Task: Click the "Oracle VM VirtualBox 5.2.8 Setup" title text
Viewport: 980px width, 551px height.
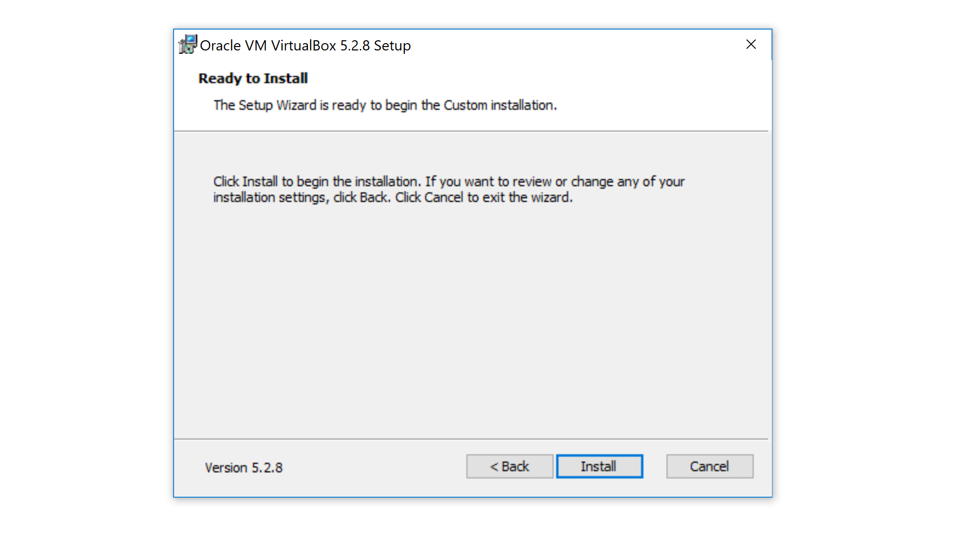Action: pyautogui.click(x=305, y=46)
